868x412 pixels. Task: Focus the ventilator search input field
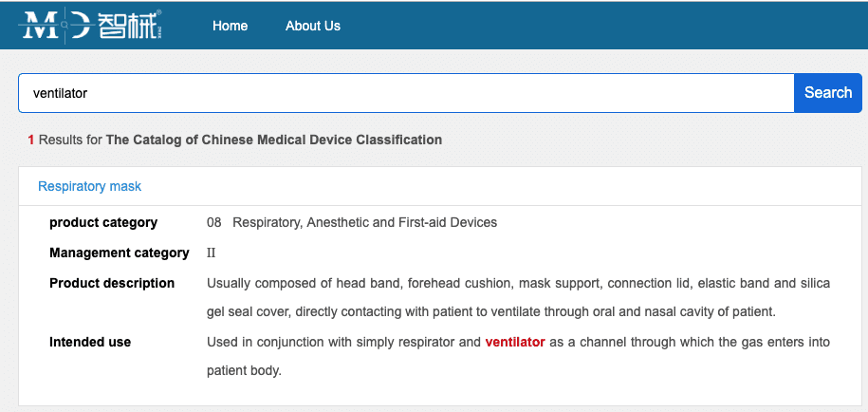click(x=406, y=93)
